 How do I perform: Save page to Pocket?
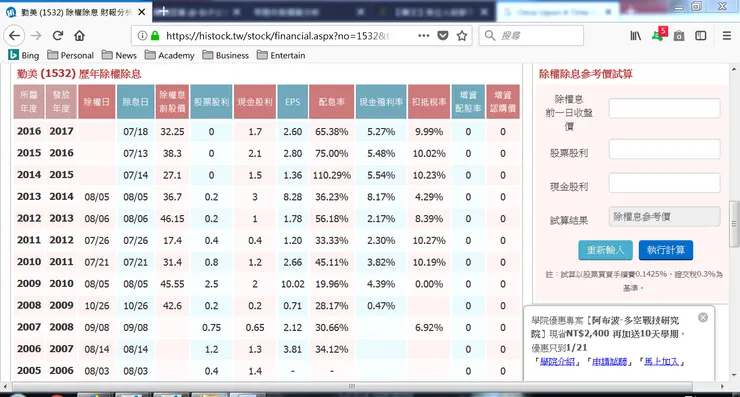point(443,36)
